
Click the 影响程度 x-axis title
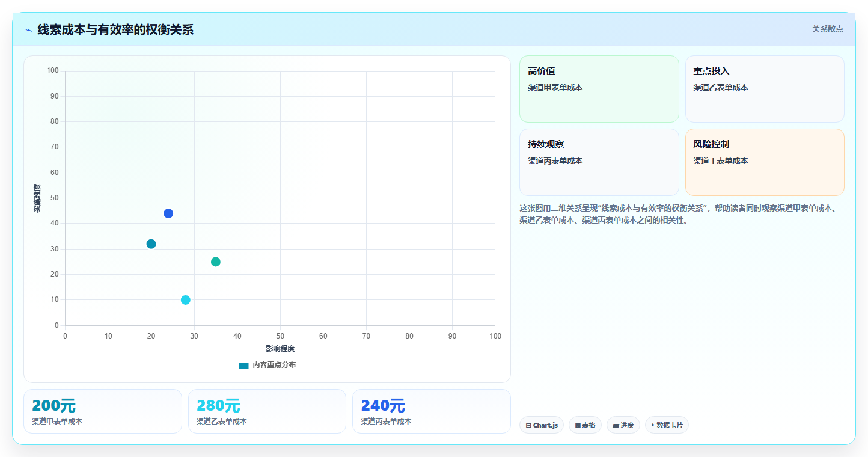[280, 349]
